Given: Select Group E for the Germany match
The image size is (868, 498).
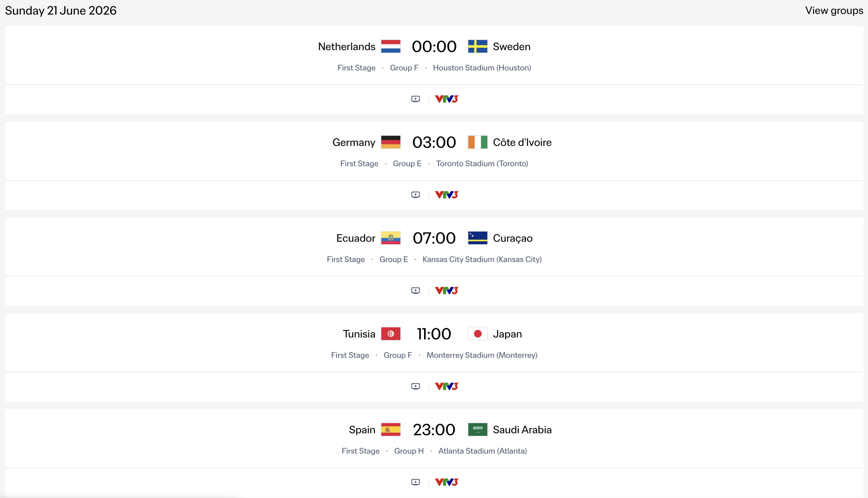Looking at the screenshot, I should click(407, 164).
